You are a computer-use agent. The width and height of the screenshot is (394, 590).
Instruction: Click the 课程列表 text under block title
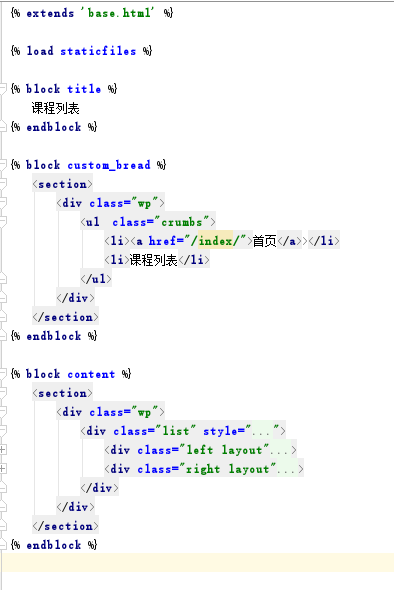click(x=56, y=108)
